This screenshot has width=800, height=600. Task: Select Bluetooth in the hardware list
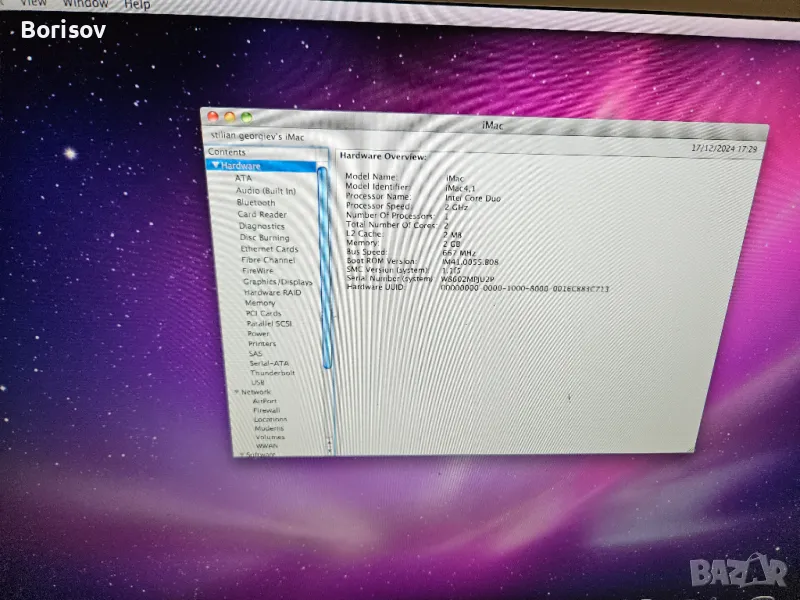click(256, 202)
